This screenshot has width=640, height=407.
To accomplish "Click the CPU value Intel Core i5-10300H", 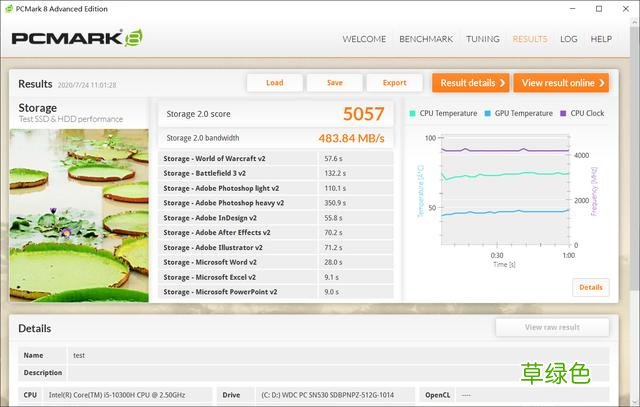I will tap(117, 395).
